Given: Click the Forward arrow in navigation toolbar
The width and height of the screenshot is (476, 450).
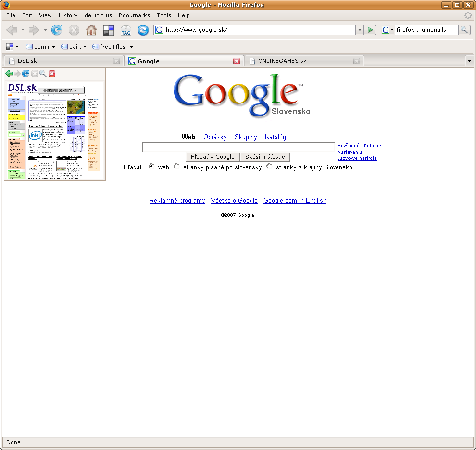Looking at the screenshot, I should tap(34, 30).
